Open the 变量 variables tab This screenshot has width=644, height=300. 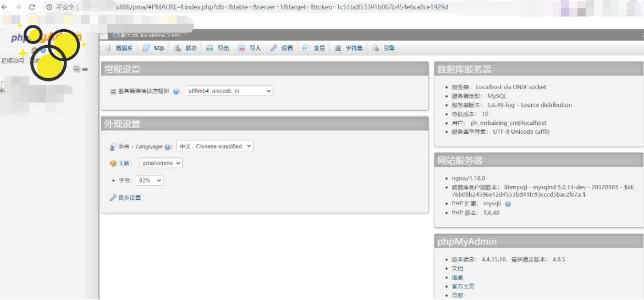(x=314, y=48)
